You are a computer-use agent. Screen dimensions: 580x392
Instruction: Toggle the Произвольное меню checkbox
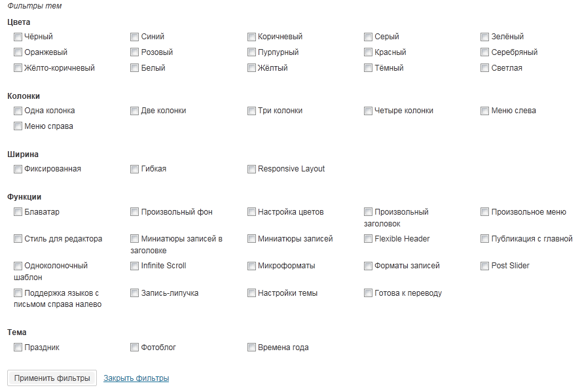[485, 212]
